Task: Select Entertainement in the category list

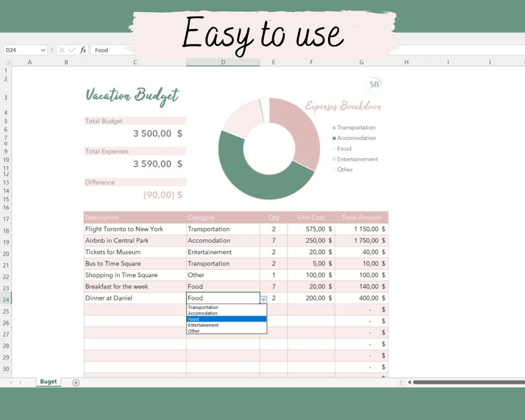Action: point(204,325)
